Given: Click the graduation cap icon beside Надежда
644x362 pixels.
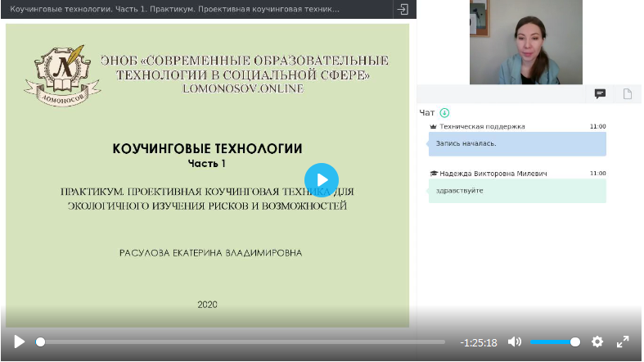Looking at the screenshot, I should pyautogui.click(x=434, y=174).
